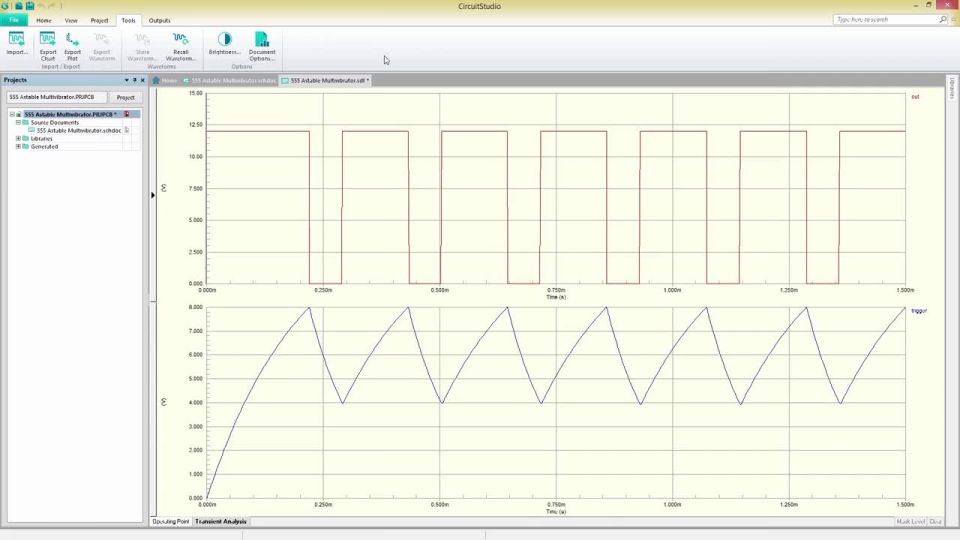Switch to the 555 Astable Multivibrator.schdoc tab
Image resolution: width=960 pixels, height=540 pixels.
coord(230,80)
